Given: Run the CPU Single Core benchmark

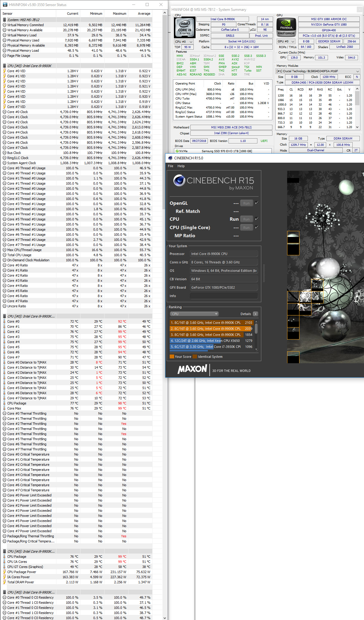Looking at the screenshot, I should (x=246, y=228).
